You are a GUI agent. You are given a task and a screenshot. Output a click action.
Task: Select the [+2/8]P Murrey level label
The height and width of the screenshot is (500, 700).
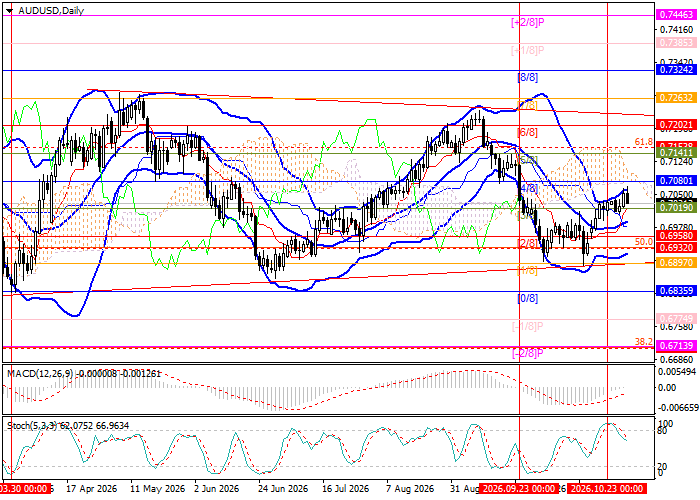528,22
